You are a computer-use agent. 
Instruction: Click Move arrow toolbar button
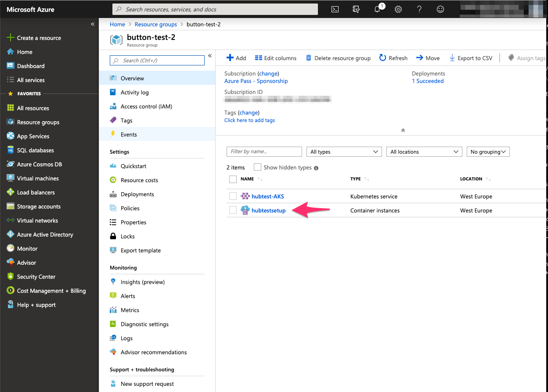tap(428, 58)
